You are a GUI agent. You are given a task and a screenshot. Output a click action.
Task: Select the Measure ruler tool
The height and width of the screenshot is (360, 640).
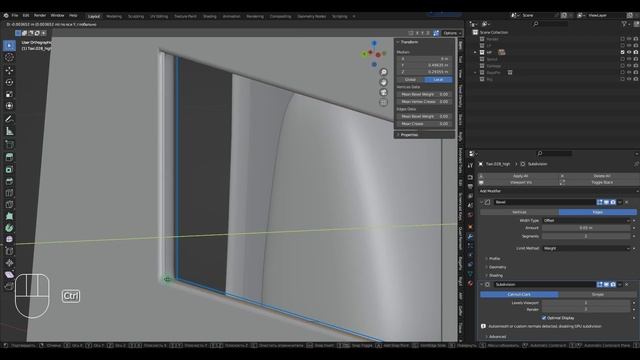[x=9, y=131]
